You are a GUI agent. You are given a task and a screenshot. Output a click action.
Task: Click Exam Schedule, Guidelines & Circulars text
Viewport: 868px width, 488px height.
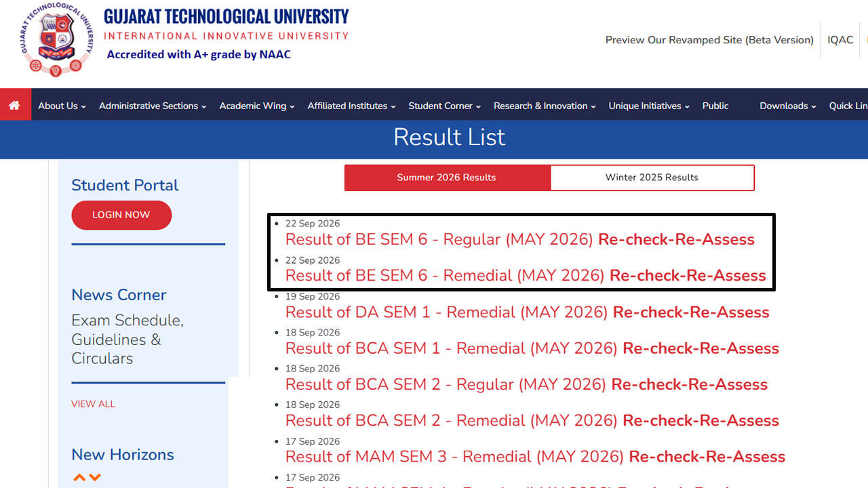click(x=127, y=339)
